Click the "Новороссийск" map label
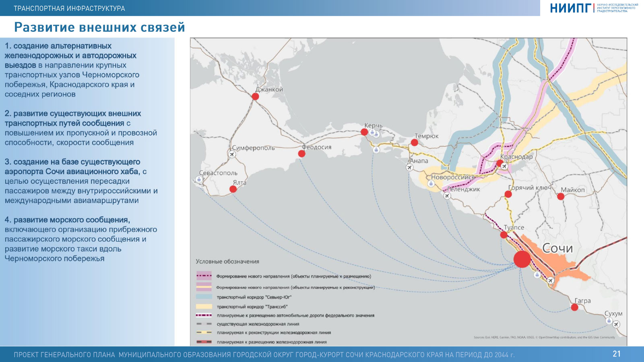Viewport: 644px width, 362px height. coord(453,177)
